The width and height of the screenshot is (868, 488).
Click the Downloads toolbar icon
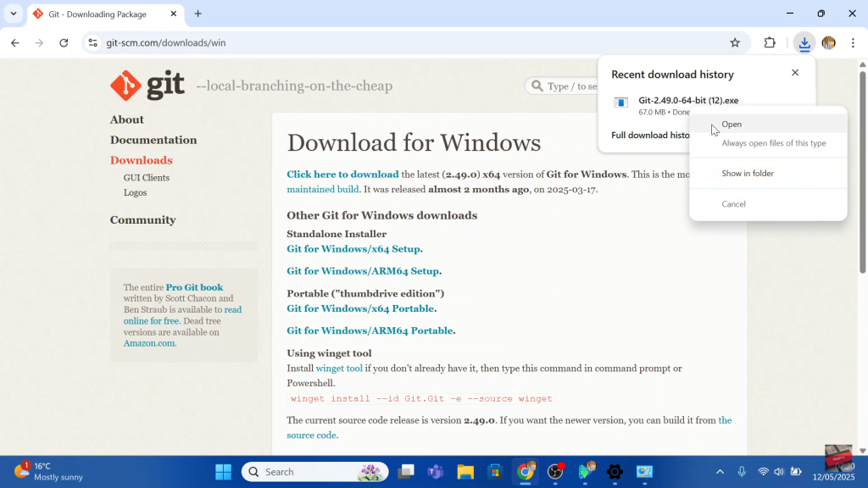[x=804, y=42]
